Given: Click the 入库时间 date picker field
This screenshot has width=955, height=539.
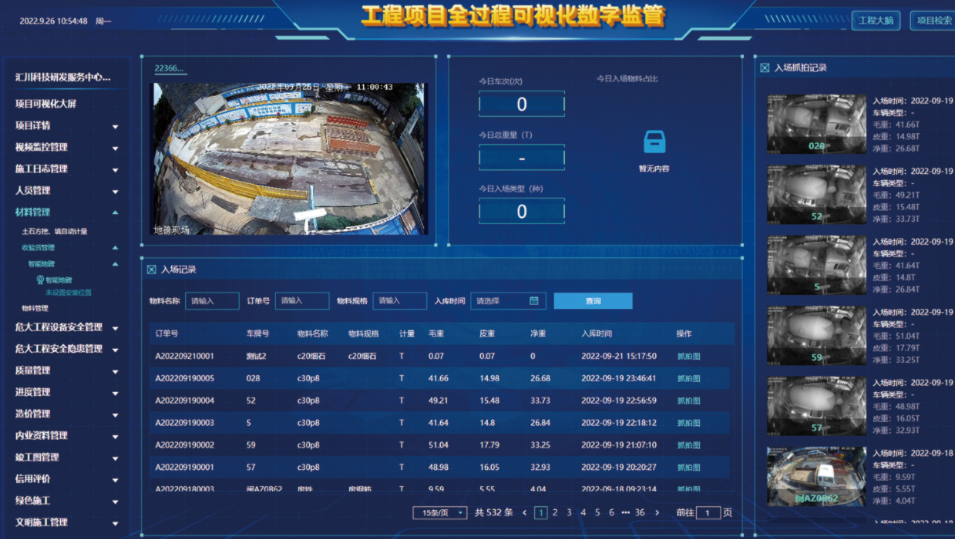Looking at the screenshot, I should [508, 301].
